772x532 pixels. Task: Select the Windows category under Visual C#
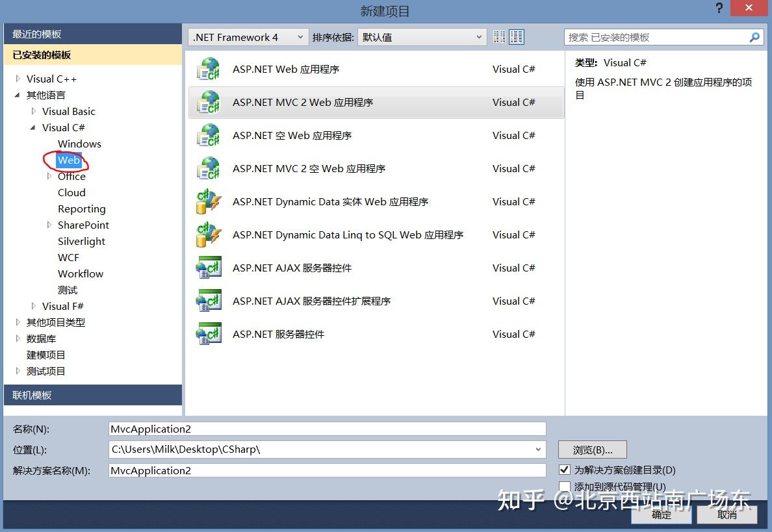79,144
